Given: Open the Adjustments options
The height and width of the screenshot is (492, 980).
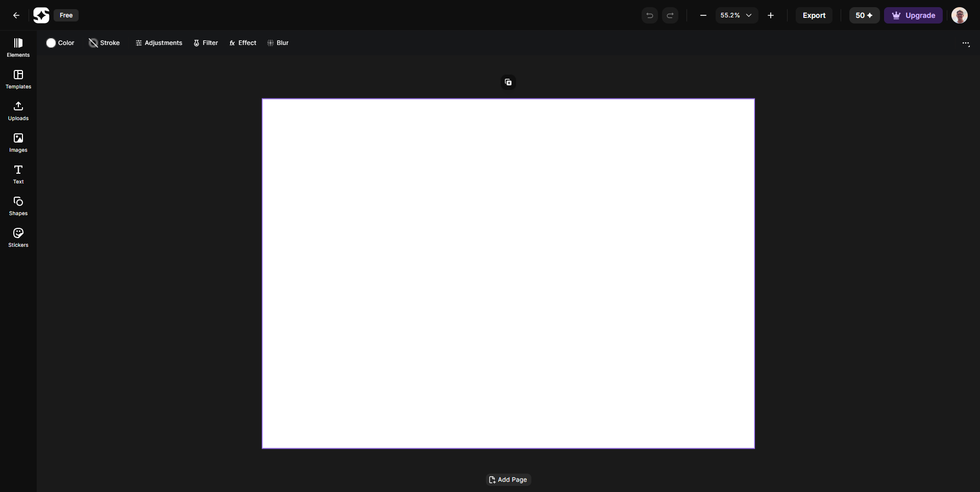Looking at the screenshot, I should (x=159, y=43).
